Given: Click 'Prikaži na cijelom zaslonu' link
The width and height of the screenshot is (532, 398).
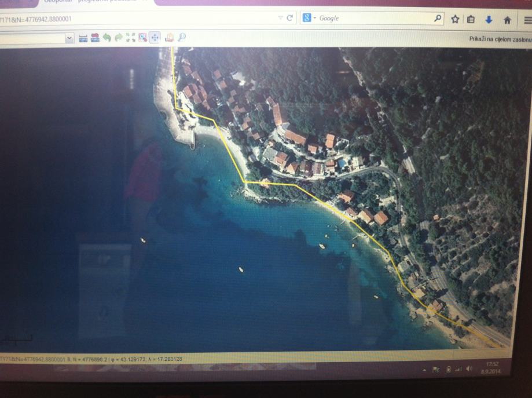Looking at the screenshot, I should click(x=500, y=39).
